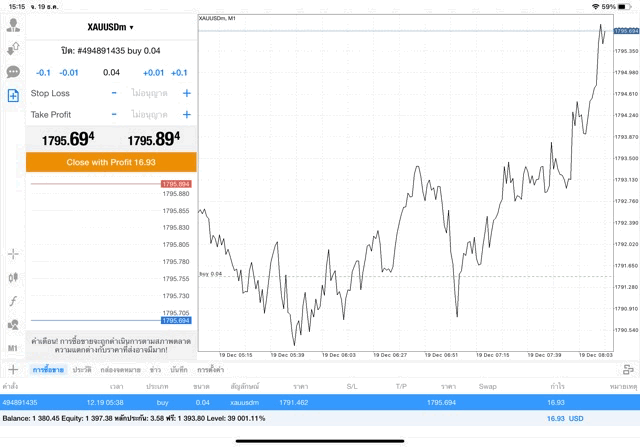Click the Take Profit value field
This screenshot has width=640, height=447.
(x=150, y=115)
